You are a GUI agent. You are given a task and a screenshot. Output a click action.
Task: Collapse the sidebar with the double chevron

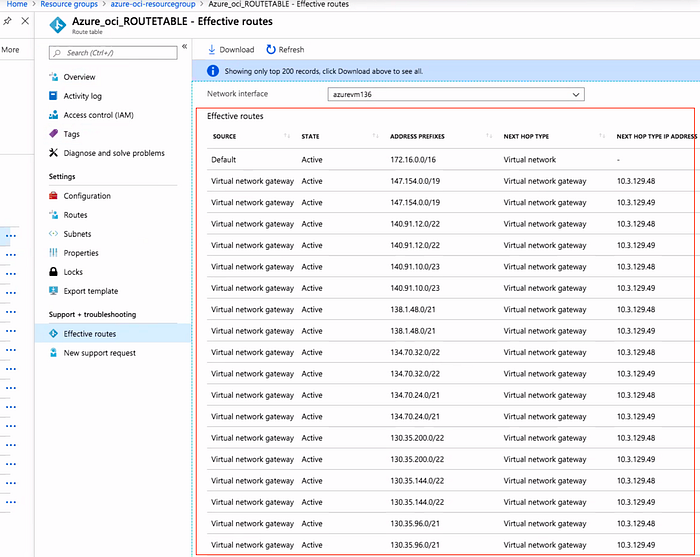(184, 46)
